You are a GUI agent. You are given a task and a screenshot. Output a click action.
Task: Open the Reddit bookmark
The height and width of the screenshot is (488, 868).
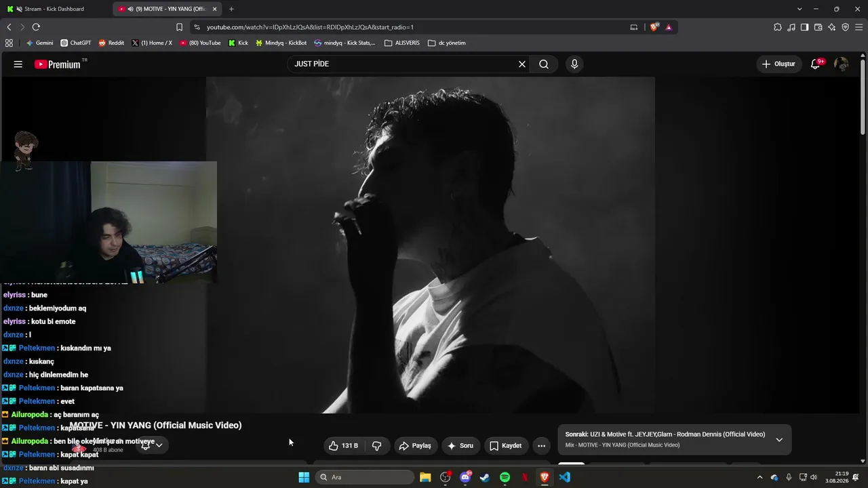click(111, 43)
